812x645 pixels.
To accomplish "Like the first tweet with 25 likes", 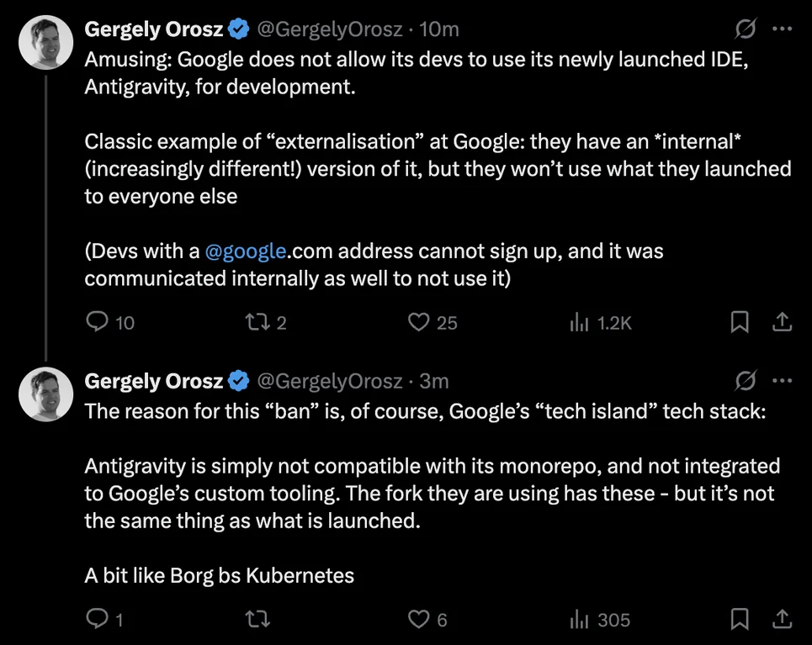I will point(419,322).
